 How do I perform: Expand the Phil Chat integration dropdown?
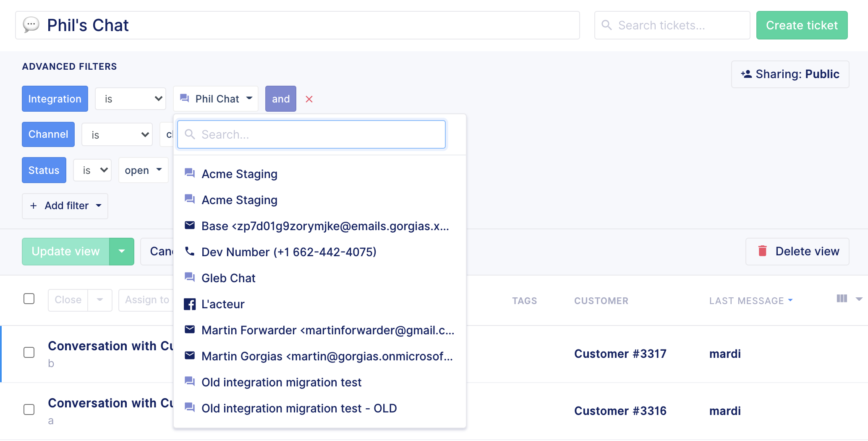pyautogui.click(x=216, y=99)
